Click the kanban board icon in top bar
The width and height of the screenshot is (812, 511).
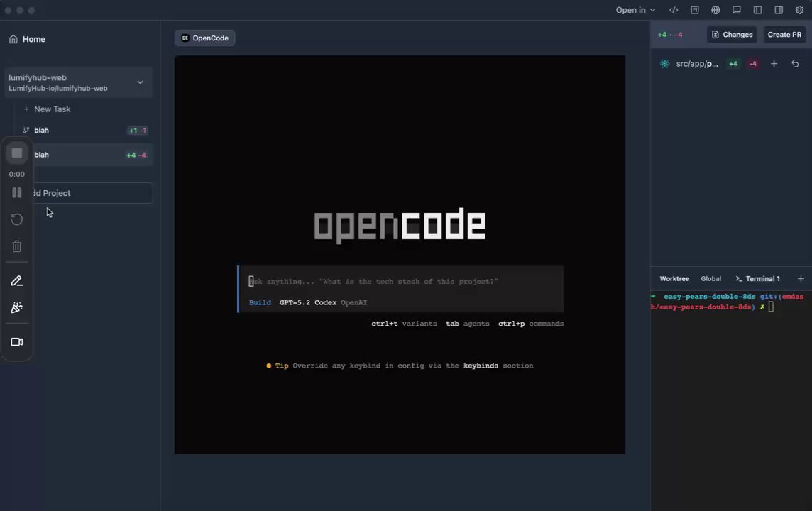pyautogui.click(x=694, y=10)
